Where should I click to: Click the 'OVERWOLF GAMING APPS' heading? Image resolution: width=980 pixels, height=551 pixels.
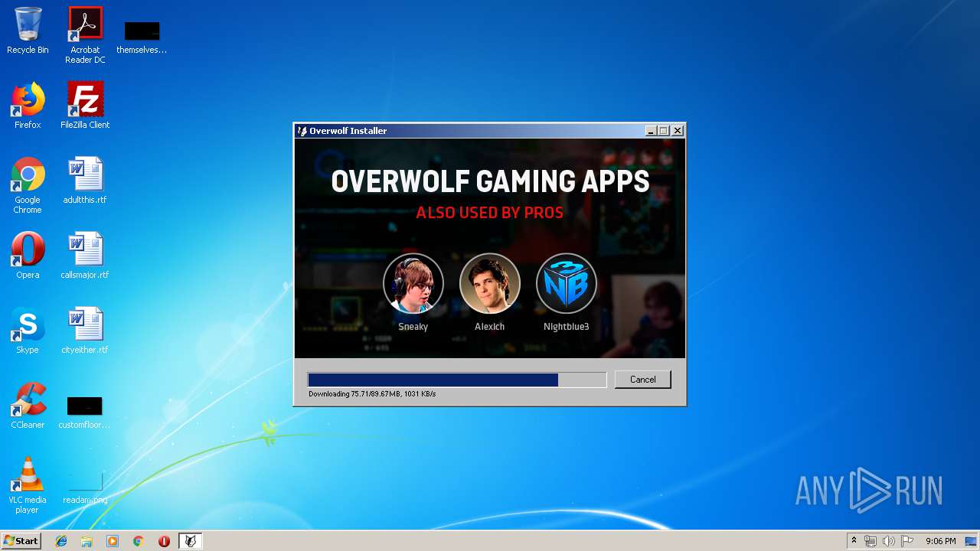(490, 182)
